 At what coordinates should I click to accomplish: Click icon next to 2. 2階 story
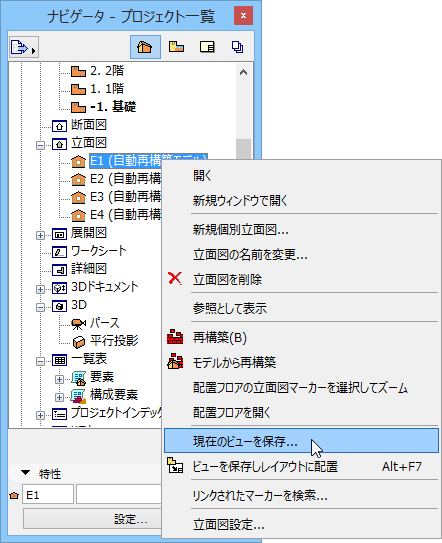pyautogui.click(x=78, y=71)
